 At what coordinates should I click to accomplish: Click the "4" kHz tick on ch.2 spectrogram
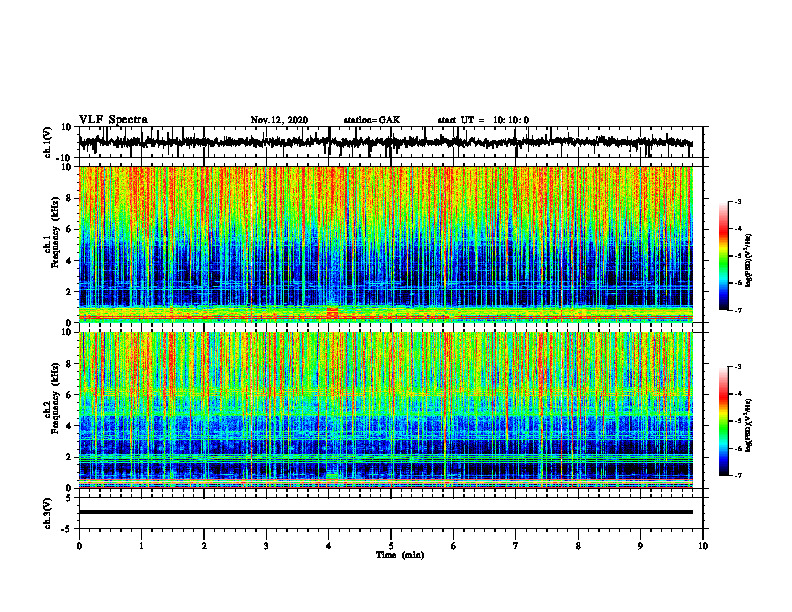[69, 426]
